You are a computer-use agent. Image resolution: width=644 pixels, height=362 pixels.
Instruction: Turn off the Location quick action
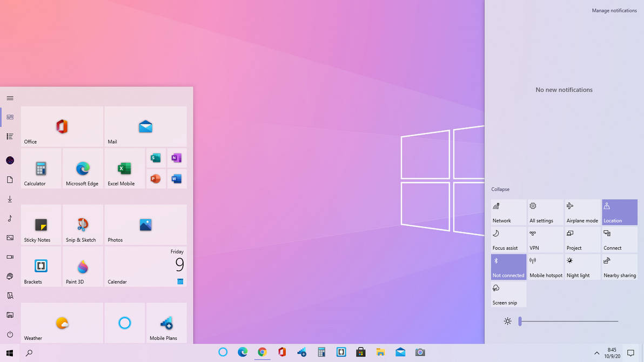pyautogui.click(x=619, y=212)
